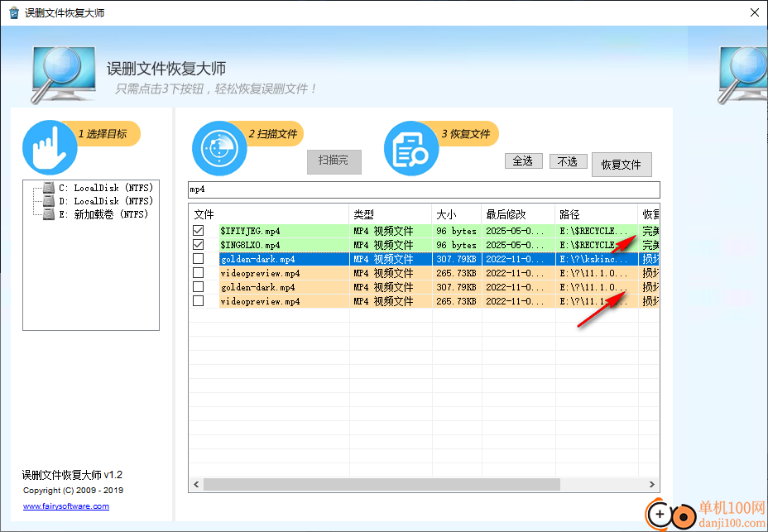Check the first videopreview.mp4 checkbox
768x532 pixels.
click(x=199, y=273)
